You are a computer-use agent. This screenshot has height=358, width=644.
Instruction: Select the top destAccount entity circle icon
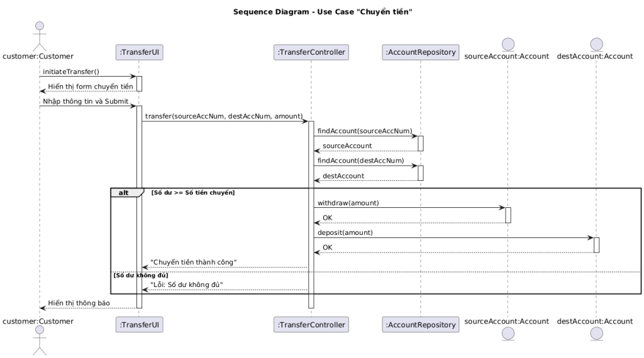pos(594,44)
